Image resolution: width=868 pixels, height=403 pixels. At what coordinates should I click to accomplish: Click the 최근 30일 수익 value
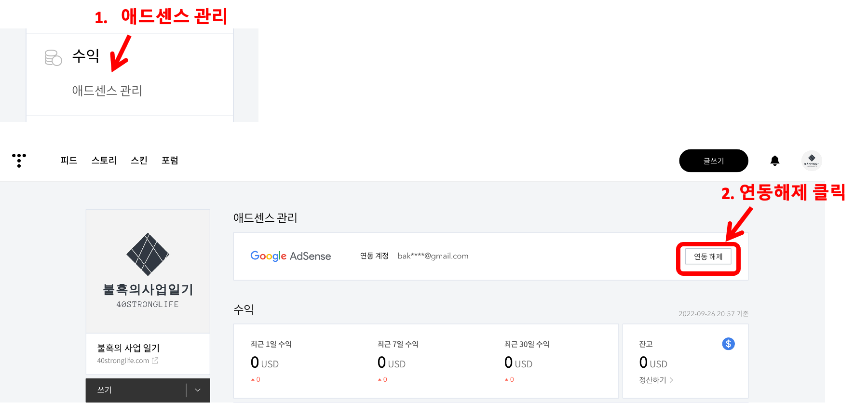(518, 363)
